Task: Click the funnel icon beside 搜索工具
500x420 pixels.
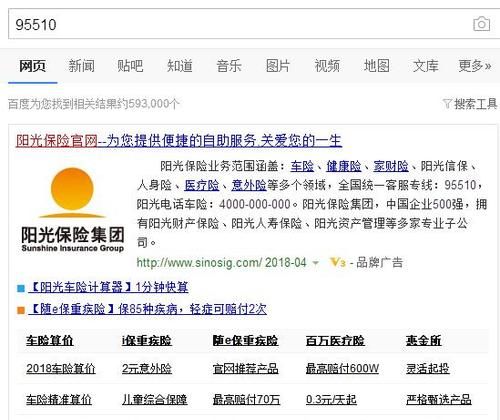Action: tap(447, 104)
